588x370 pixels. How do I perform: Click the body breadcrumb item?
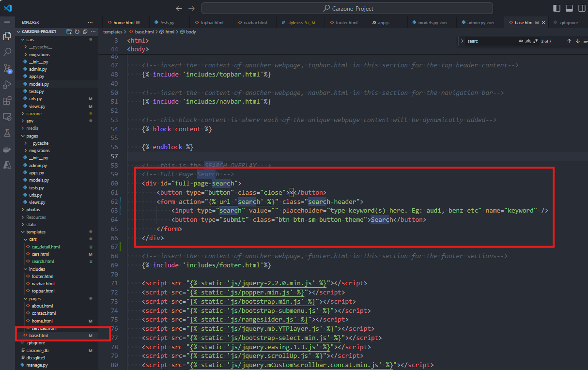[188, 32]
